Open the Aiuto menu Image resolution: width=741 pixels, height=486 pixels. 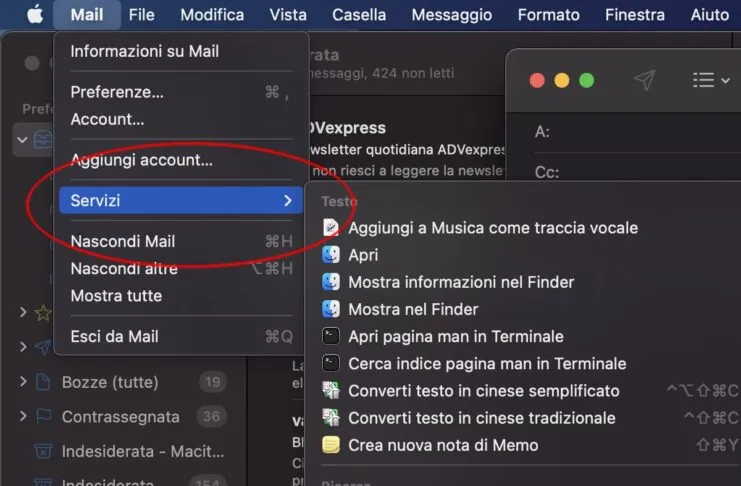click(709, 15)
